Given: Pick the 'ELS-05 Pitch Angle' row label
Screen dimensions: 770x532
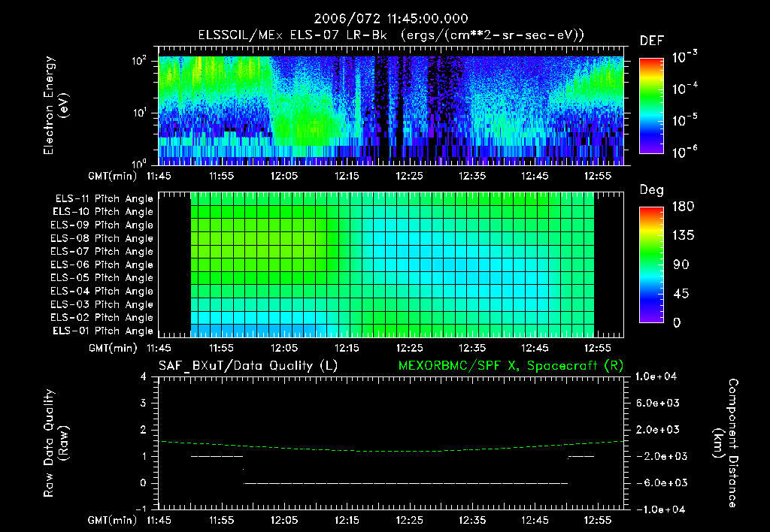Looking at the screenshot, I should [102, 278].
